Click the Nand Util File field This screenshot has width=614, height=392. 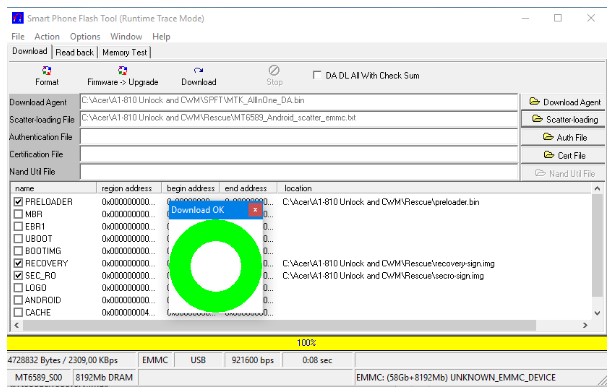tap(299, 172)
